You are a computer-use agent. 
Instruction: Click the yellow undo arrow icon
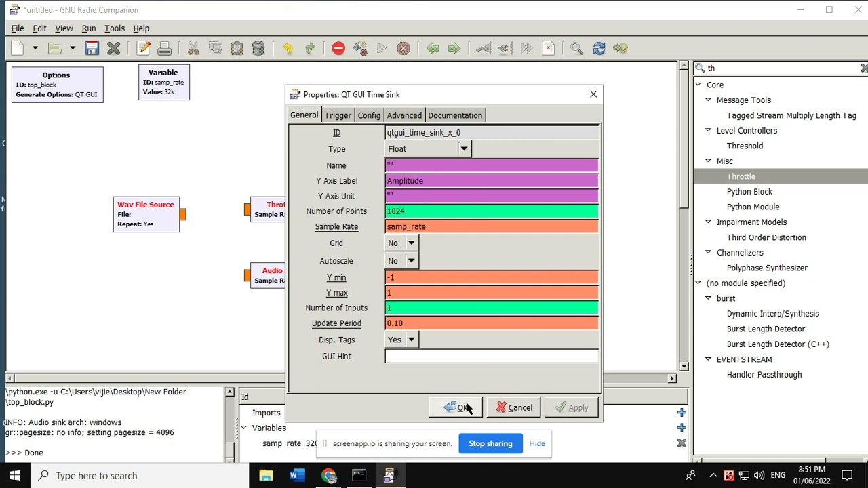coord(288,48)
